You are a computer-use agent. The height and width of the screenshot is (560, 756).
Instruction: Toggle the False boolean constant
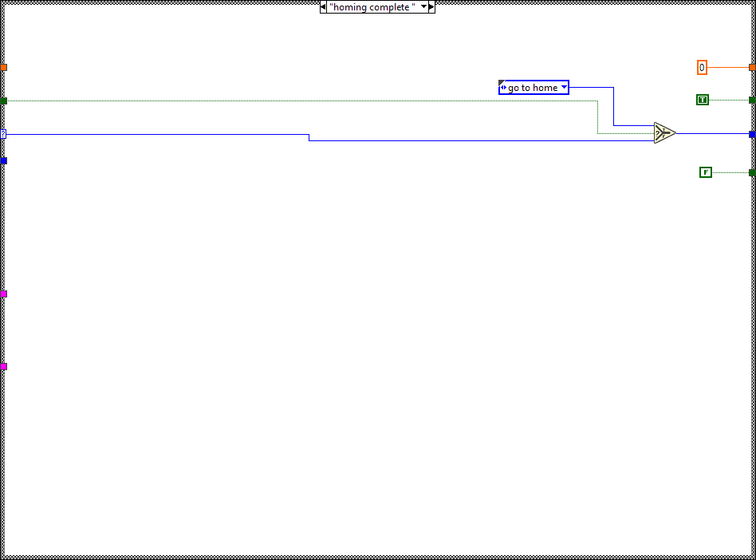705,172
